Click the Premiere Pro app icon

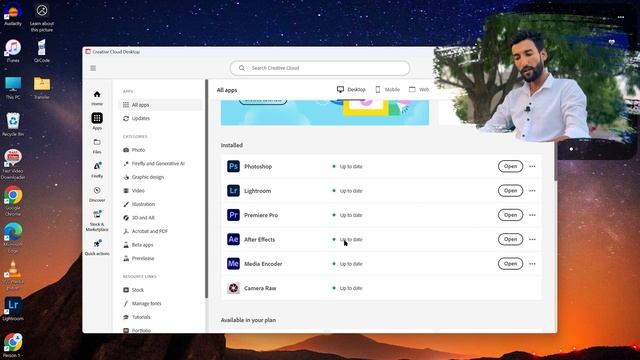tap(233, 215)
